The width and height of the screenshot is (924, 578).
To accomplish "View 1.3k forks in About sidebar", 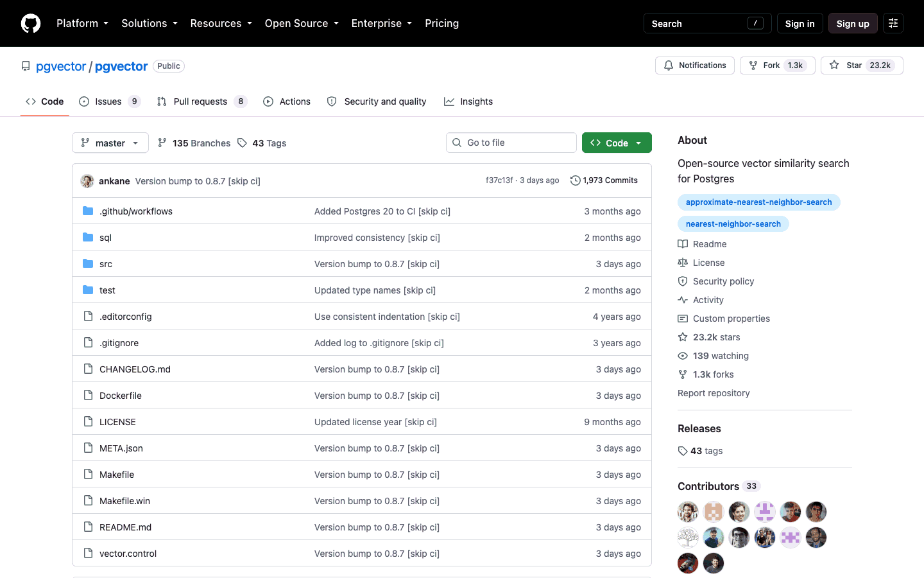I will (706, 374).
